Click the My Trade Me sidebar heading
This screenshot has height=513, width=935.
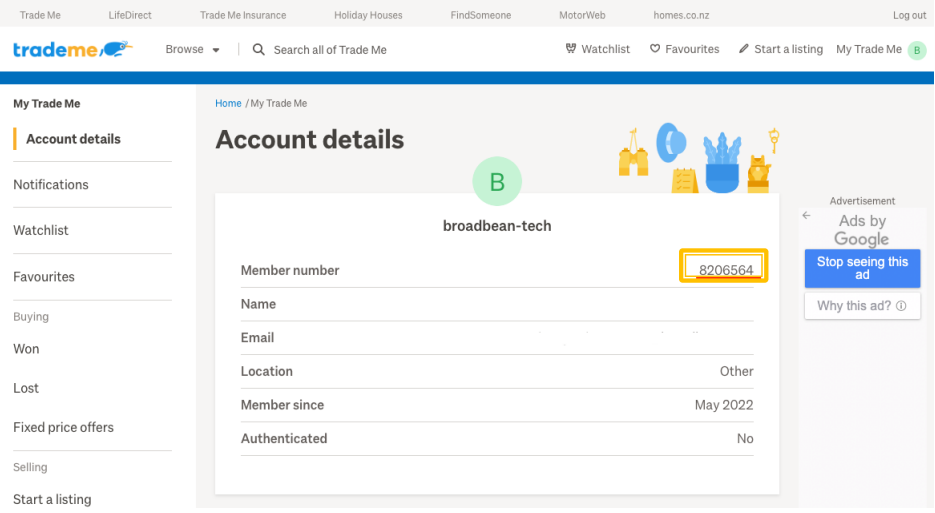[47, 103]
